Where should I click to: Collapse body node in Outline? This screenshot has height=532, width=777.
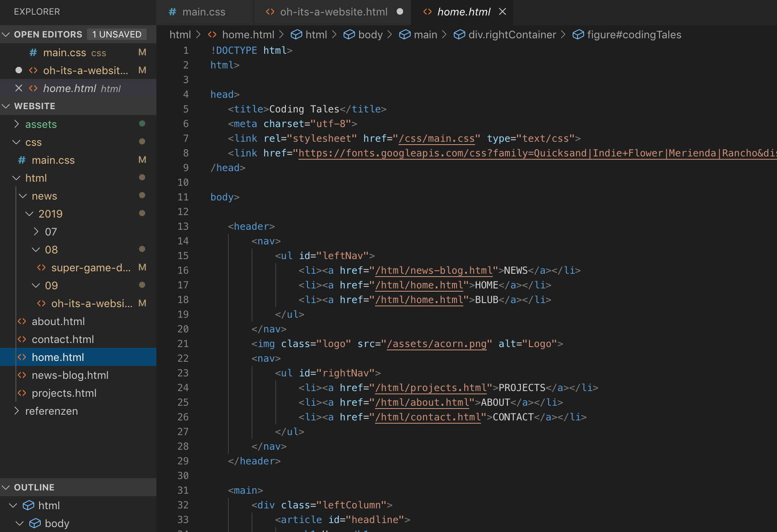20,523
